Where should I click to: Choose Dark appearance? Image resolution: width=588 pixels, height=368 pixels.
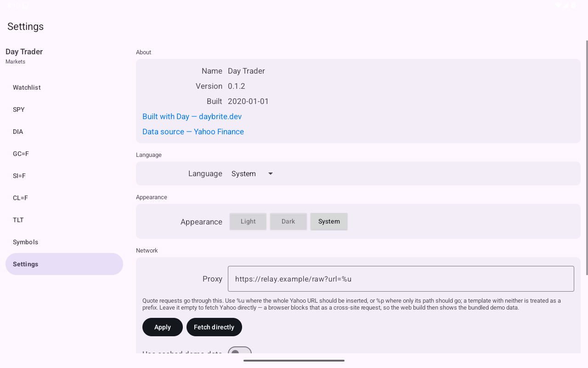coord(288,221)
